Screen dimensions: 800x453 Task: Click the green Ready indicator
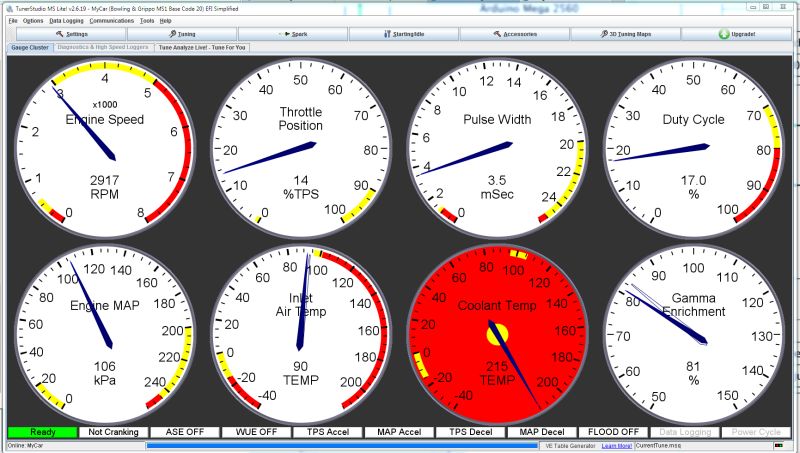pos(42,432)
